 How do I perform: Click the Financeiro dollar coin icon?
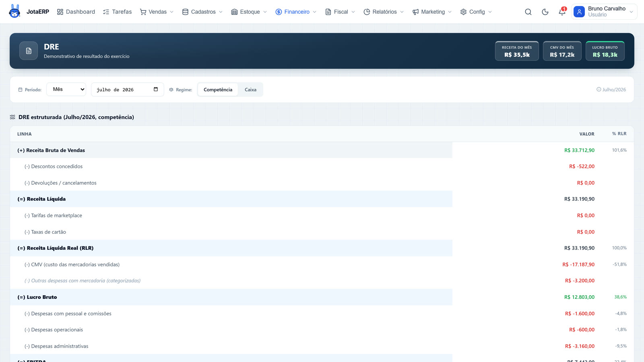279,12
